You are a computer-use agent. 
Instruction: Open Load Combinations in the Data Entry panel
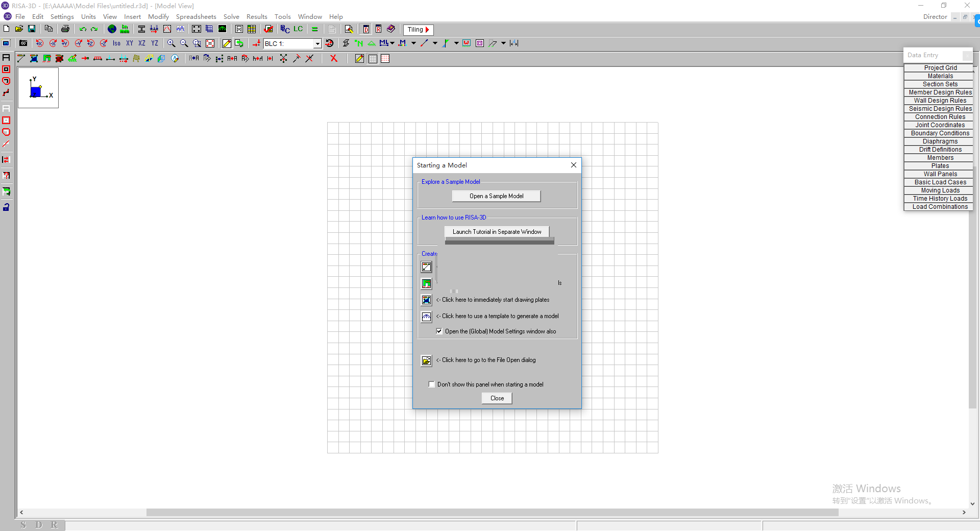coord(940,207)
